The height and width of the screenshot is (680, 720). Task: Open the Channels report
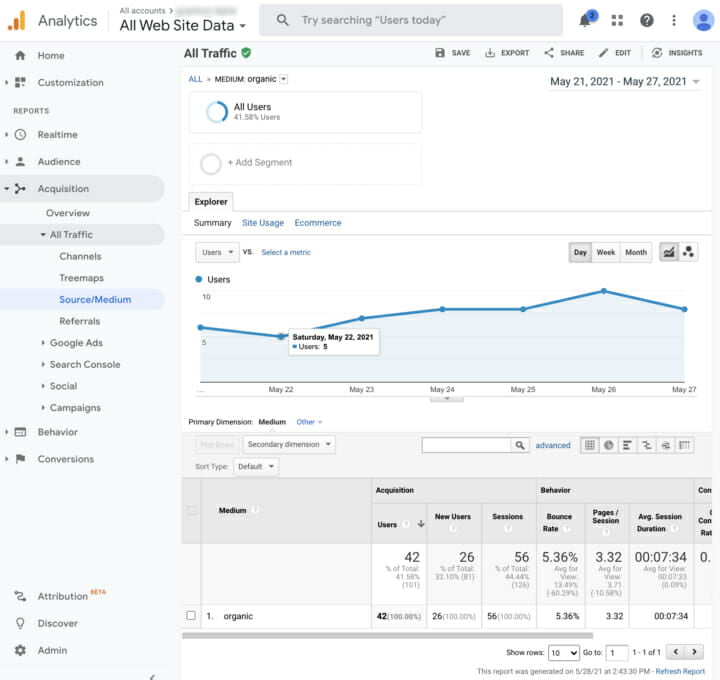80,256
